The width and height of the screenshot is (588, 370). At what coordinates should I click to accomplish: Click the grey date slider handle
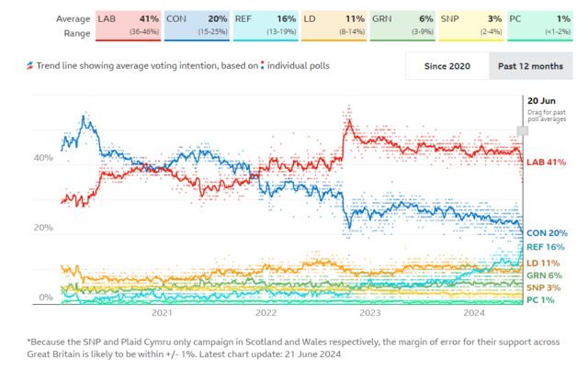pos(522,131)
